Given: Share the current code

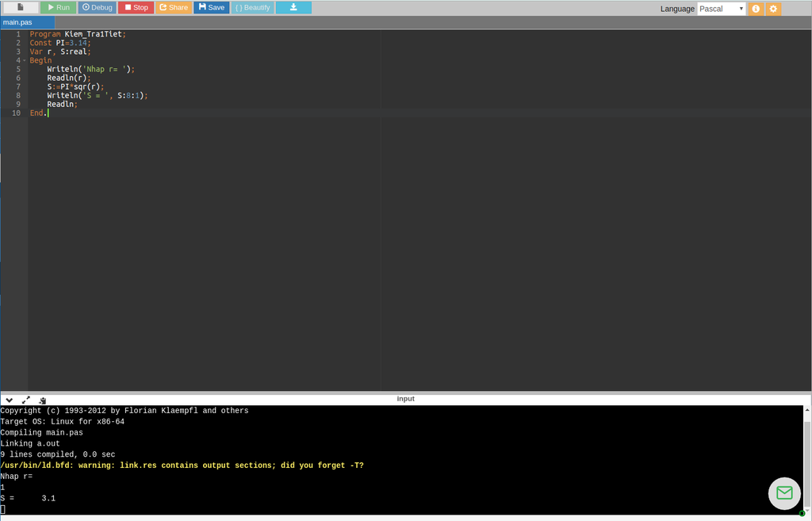Looking at the screenshot, I should tap(174, 7).
